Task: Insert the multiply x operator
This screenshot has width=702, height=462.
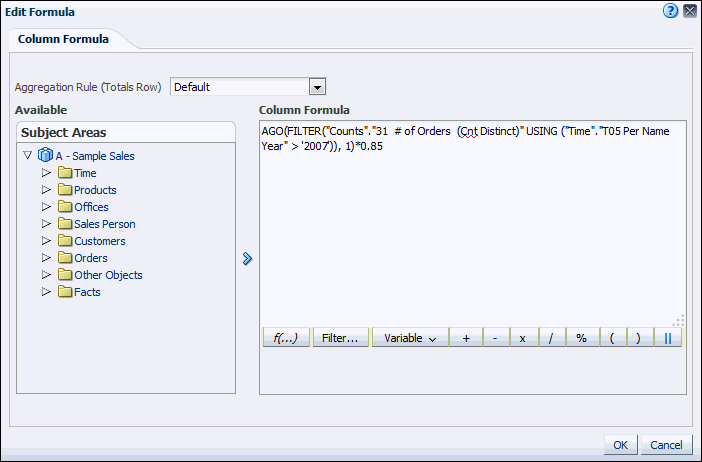Action: pyautogui.click(x=523, y=338)
